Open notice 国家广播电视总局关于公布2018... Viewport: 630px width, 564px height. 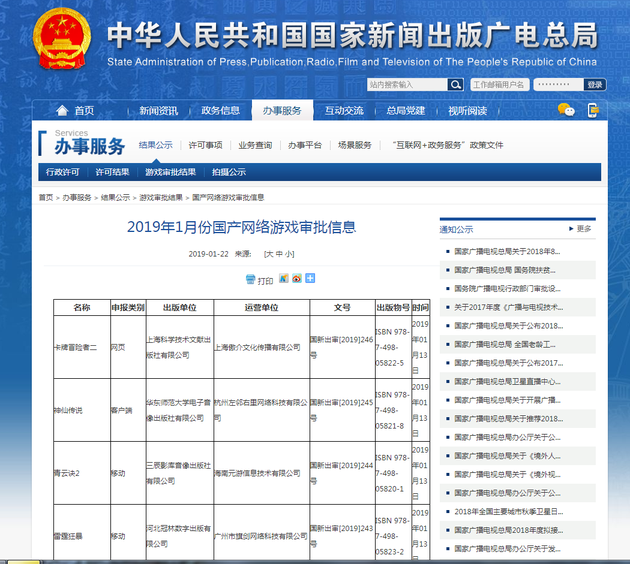tap(508, 326)
